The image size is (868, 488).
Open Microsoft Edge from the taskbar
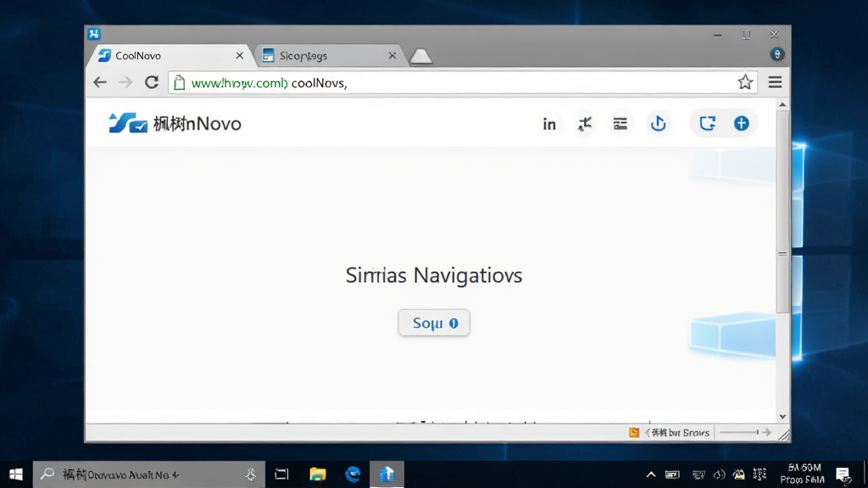[353, 474]
